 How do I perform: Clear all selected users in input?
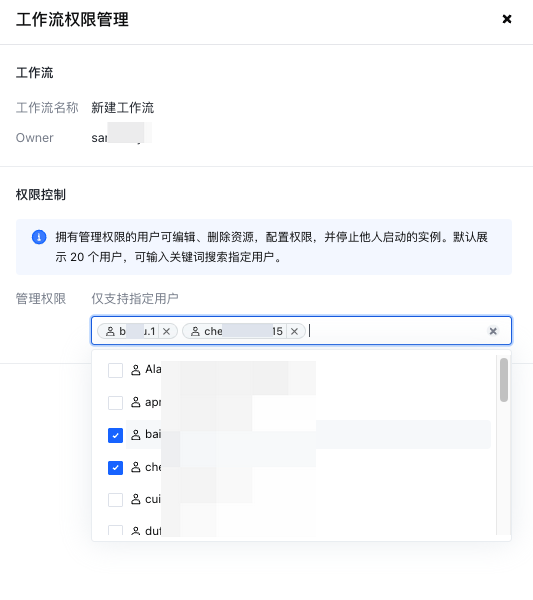point(493,331)
